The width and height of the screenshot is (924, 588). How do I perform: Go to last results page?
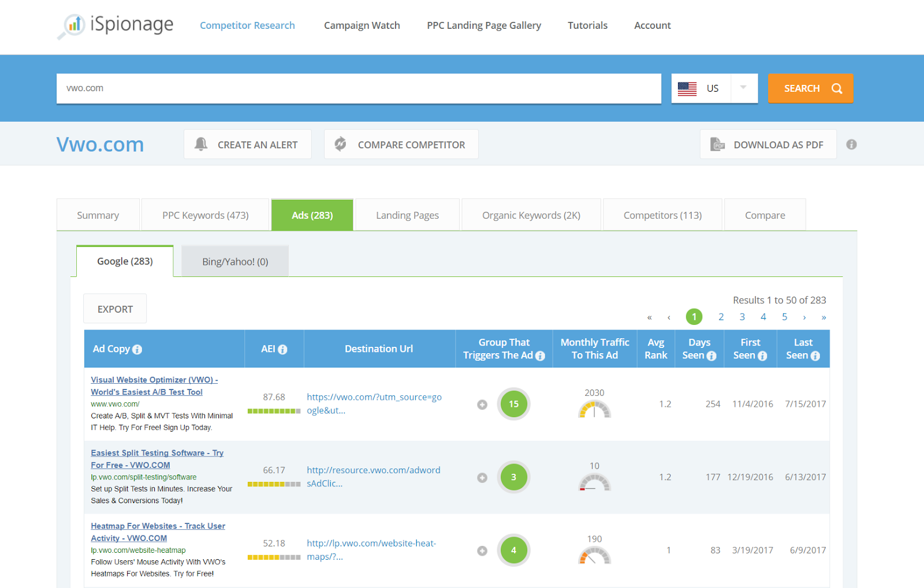tap(824, 317)
